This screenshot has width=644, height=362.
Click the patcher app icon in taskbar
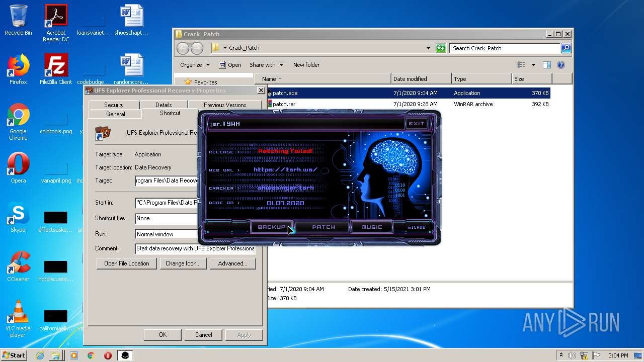(125, 355)
